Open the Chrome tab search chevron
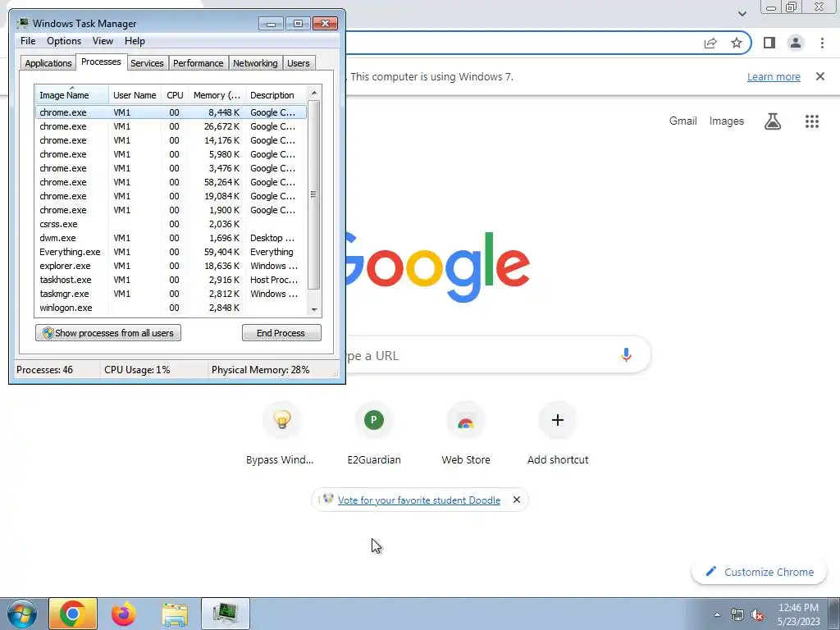The width and height of the screenshot is (840, 630). click(x=742, y=13)
